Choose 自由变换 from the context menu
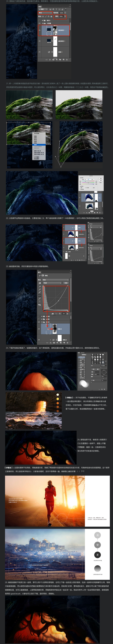Screen dimensions: 113x644 click(37, 133)
